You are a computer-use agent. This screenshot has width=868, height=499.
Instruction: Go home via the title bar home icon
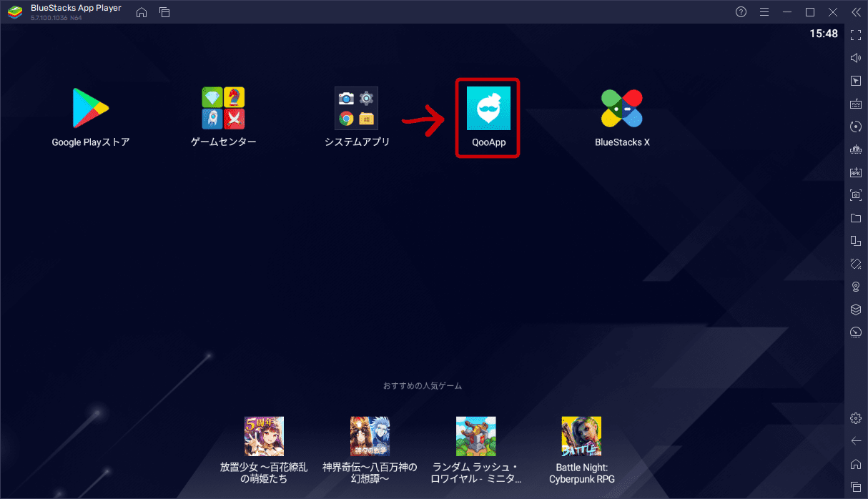point(141,12)
